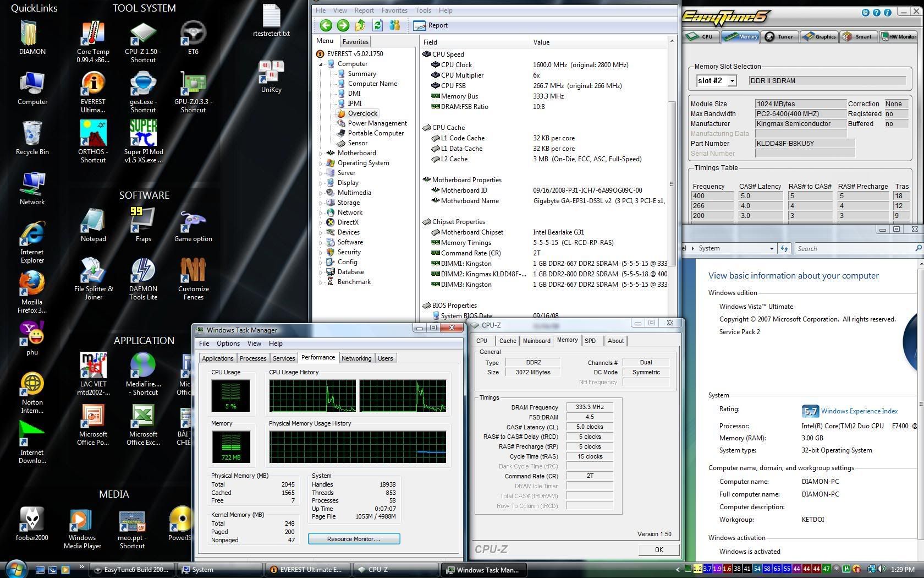Switch to CPU-Z SPD tab
Image resolution: width=924 pixels, height=578 pixels.
[x=590, y=341]
